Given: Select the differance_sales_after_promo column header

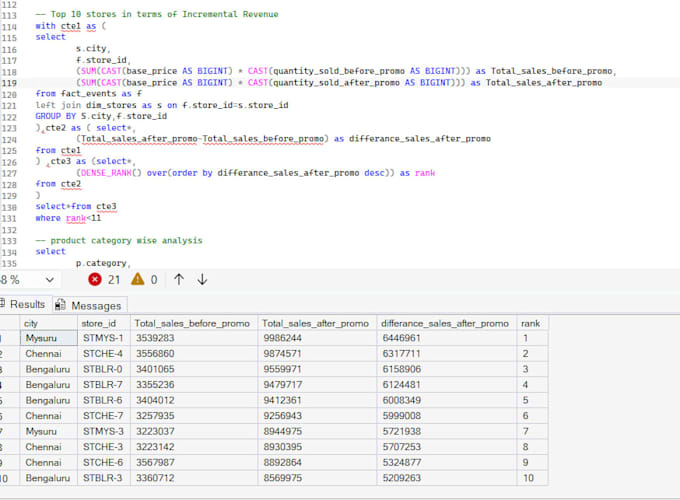Looking at the screenshot, I should pyautogui.click(x=447, y=323).
